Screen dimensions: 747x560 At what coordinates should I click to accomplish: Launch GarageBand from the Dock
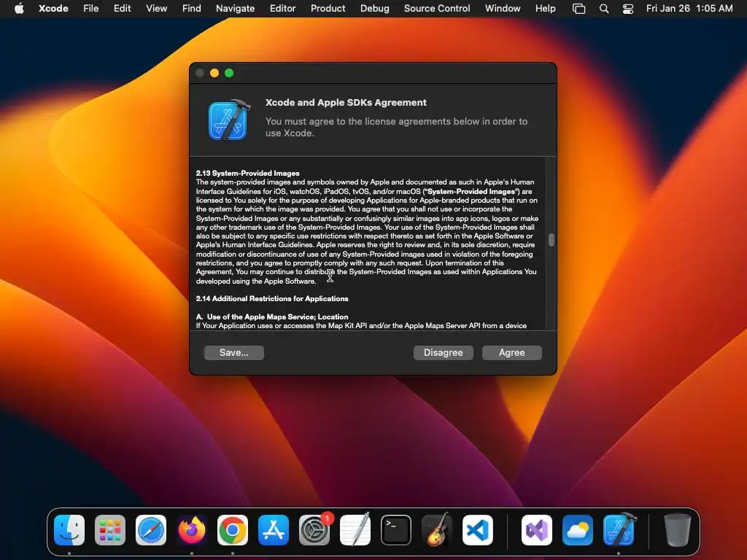click(437, 529)
